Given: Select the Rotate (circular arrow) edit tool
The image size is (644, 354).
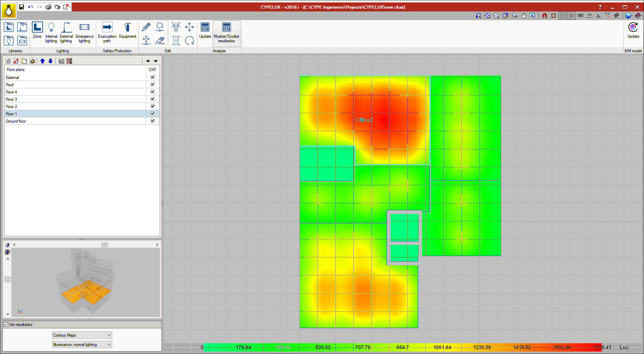Looking at the screenshot, I should [x=189, y=41].
